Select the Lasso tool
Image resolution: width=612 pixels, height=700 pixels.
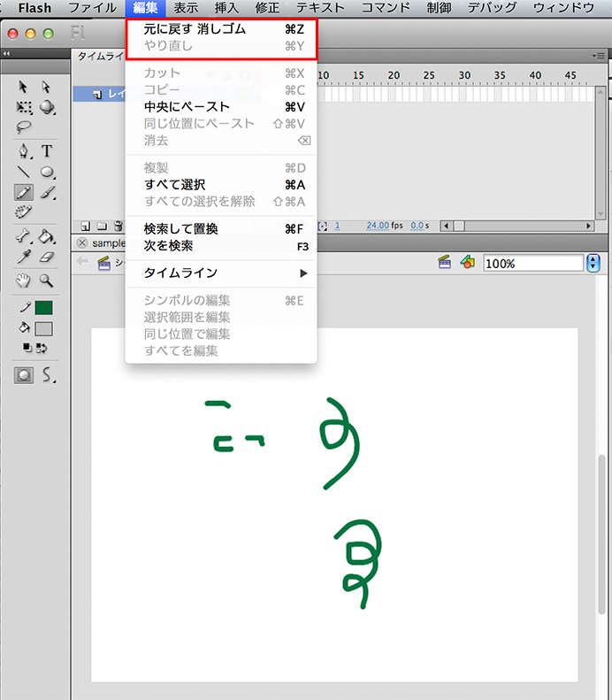(x=24, y=127)
